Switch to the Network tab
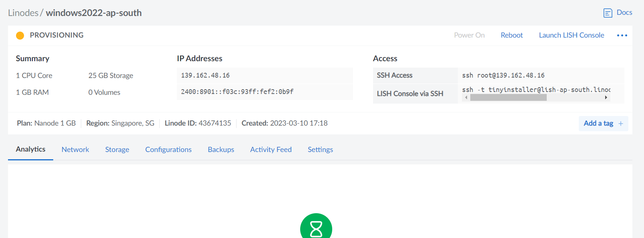Image resolution: width=644 pixels, height=238 pixels. click(75, 150)
